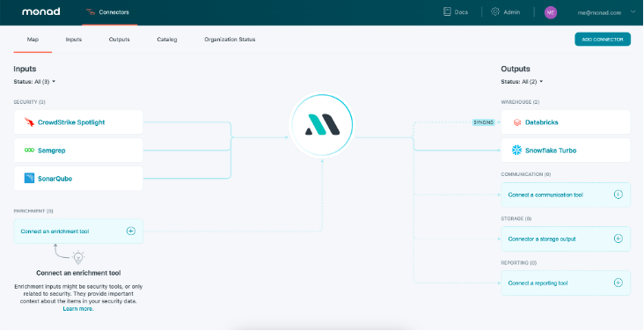Click the COMMUNICATION (0) section label
The height and width of the screenshot is (331, 644).
526,174
